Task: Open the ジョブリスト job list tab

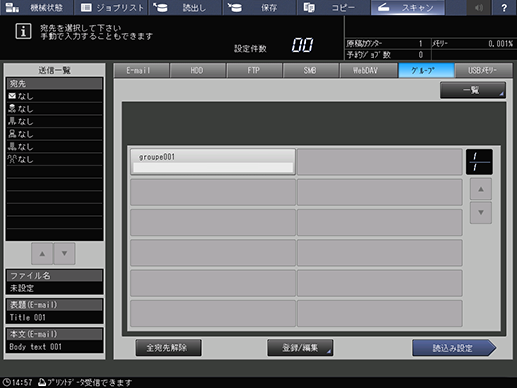Action: [112, 7]
